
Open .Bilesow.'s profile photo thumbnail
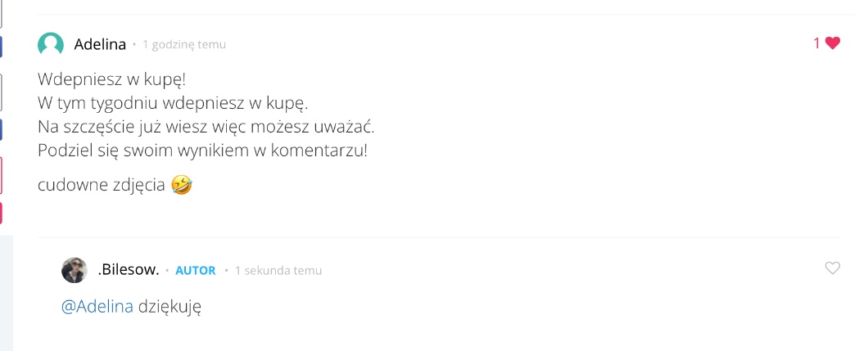click(75, 270)
